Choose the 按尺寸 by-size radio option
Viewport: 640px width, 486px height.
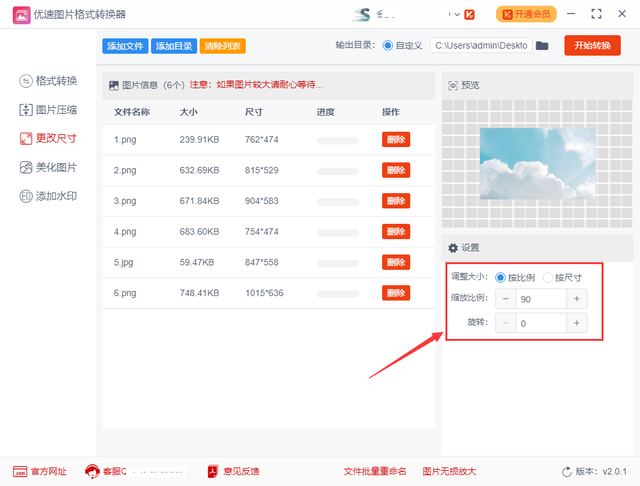pyautogui.click(x=547, y=278)
